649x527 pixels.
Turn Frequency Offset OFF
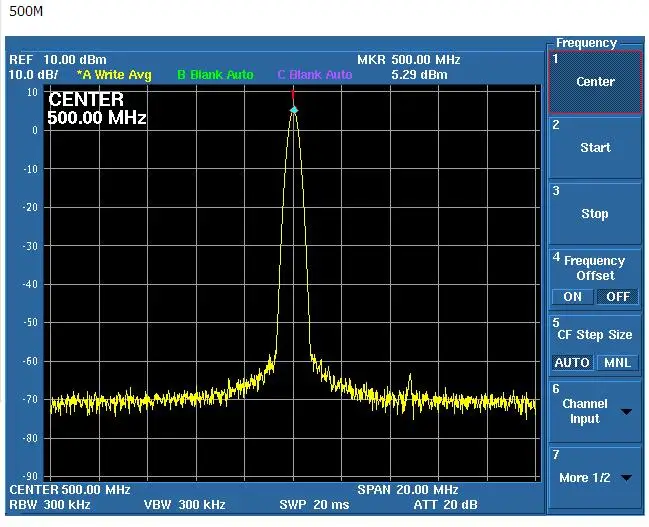[x=618, y=297]
